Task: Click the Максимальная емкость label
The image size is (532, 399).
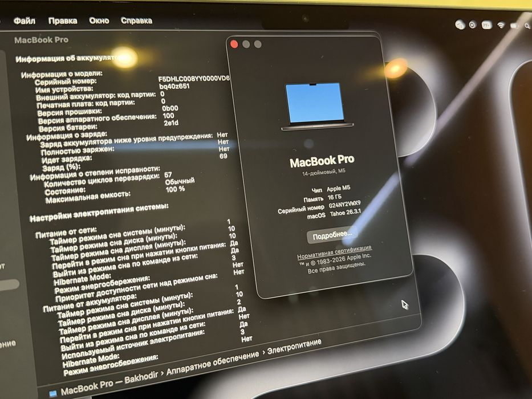Action: tap(88, 197)
